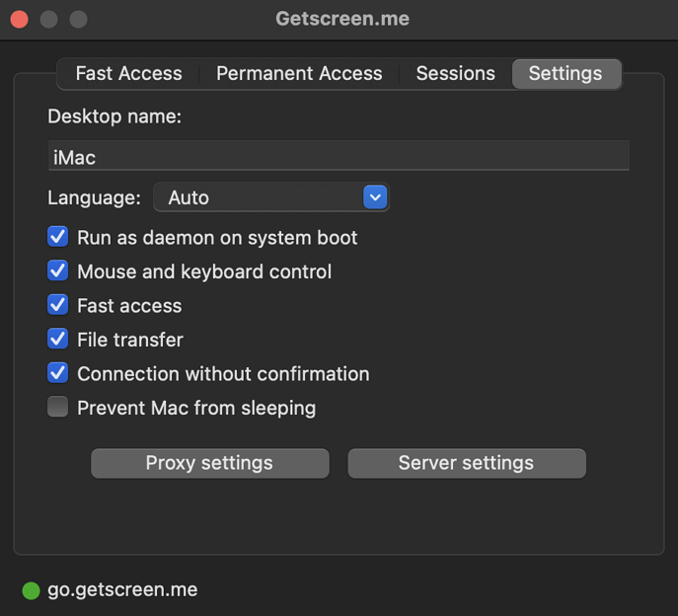
Task: Turn off the File transfer checkbox
Action: [58, 340]
